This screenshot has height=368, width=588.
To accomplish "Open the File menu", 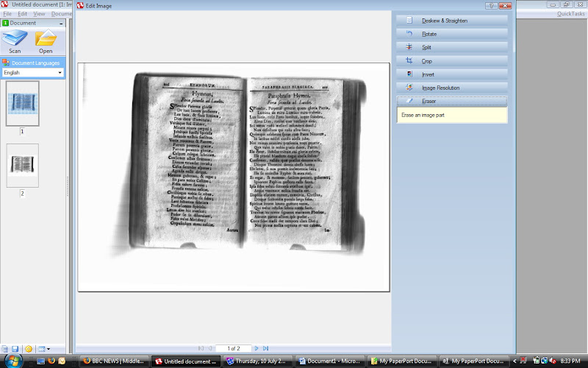I will point(7,14).
